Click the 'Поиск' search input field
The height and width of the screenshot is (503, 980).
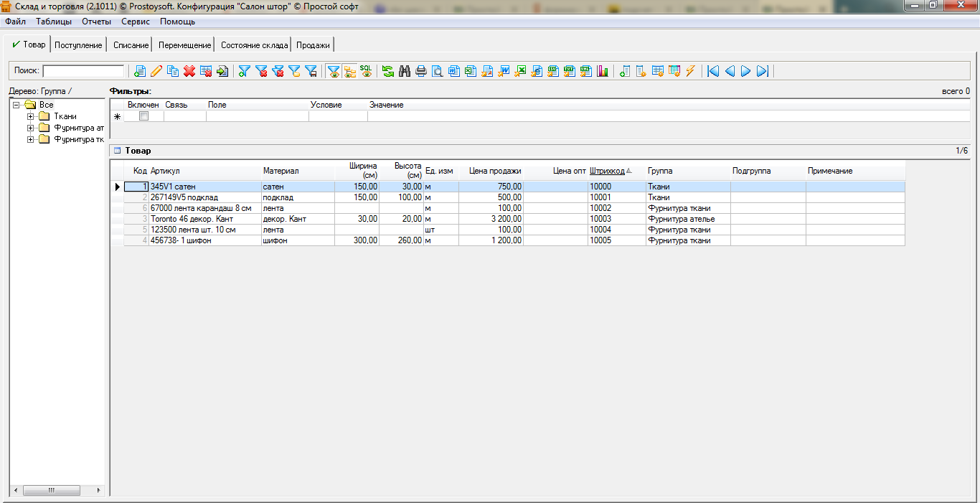click(x=83, y=71)
